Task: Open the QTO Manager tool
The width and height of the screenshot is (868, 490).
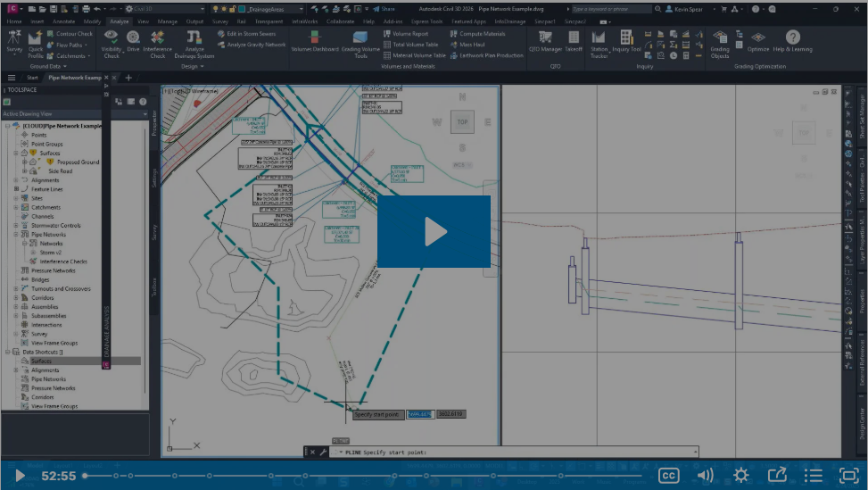Action: [x=545, y=42]
